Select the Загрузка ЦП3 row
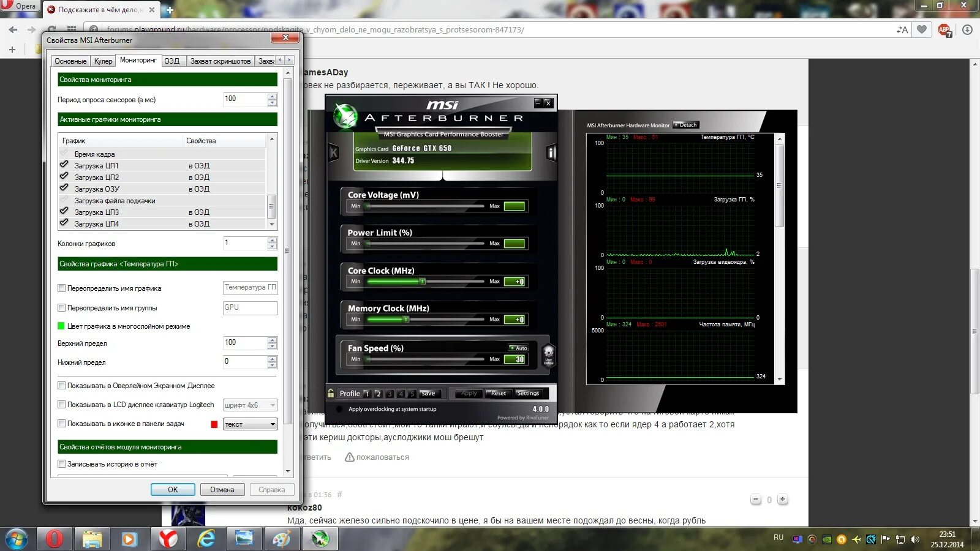980x551 pixels. 162,212
